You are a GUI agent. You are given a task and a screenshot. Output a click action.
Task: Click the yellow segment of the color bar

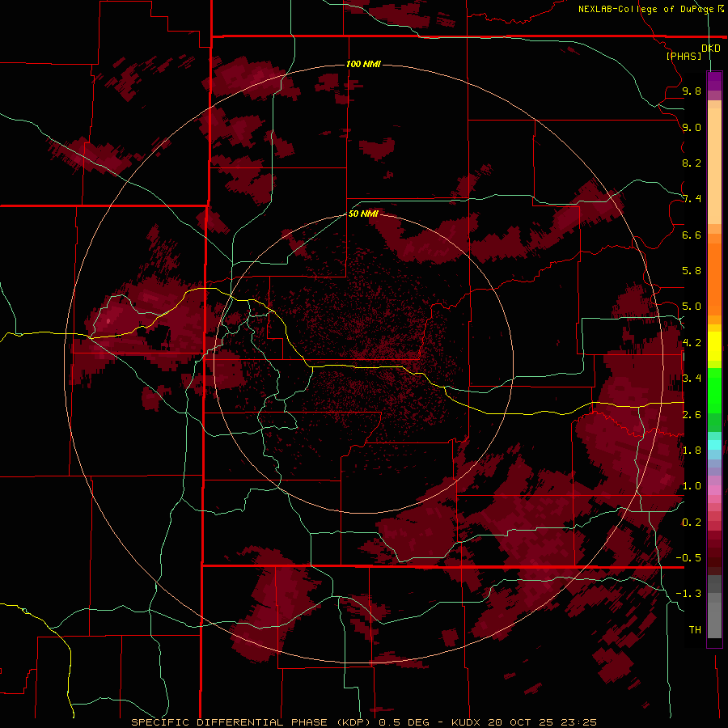coord(714,346)
